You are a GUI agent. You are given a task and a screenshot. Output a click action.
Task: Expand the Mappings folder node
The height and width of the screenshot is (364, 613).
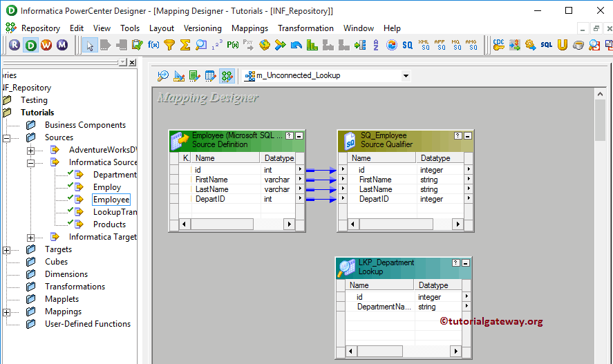[7, 312]
